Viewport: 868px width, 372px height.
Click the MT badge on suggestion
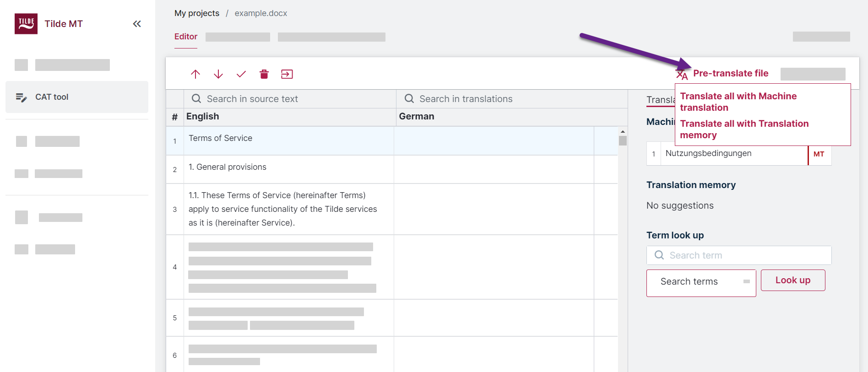[819, 154]
